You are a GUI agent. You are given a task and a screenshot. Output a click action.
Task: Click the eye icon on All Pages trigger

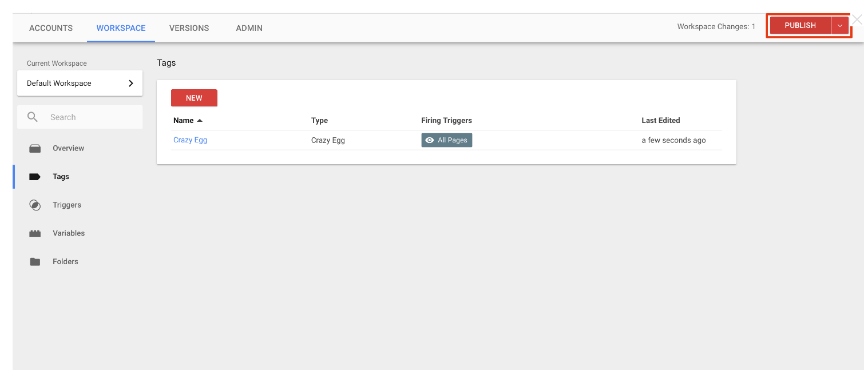[x=430, y=140]
